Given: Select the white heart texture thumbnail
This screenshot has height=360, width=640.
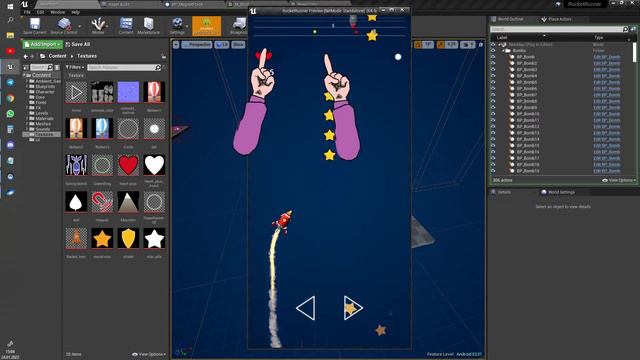Looking at the screenshot, I should (154, 165).
